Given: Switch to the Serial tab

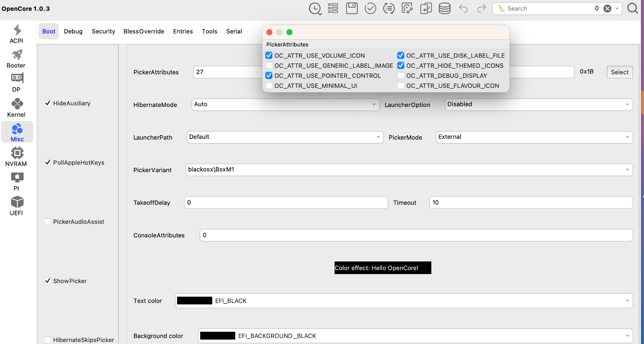Looking at the screenshot, I should click(234, 31).
